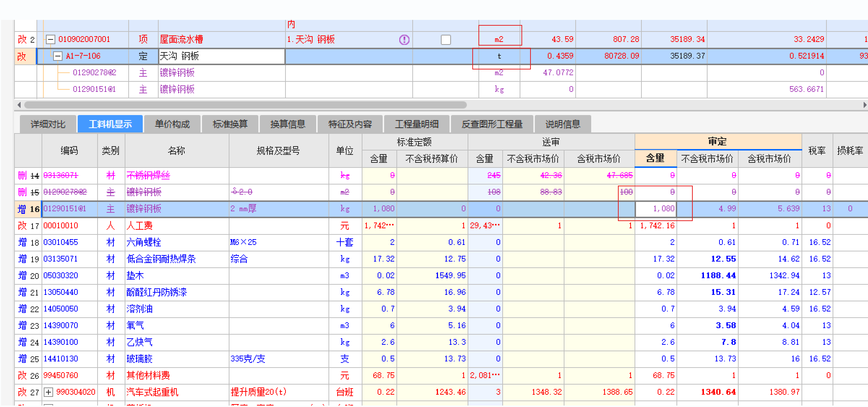Click the 编码 column header
This screenshot has width=868, height=407.
coord(69,150)
